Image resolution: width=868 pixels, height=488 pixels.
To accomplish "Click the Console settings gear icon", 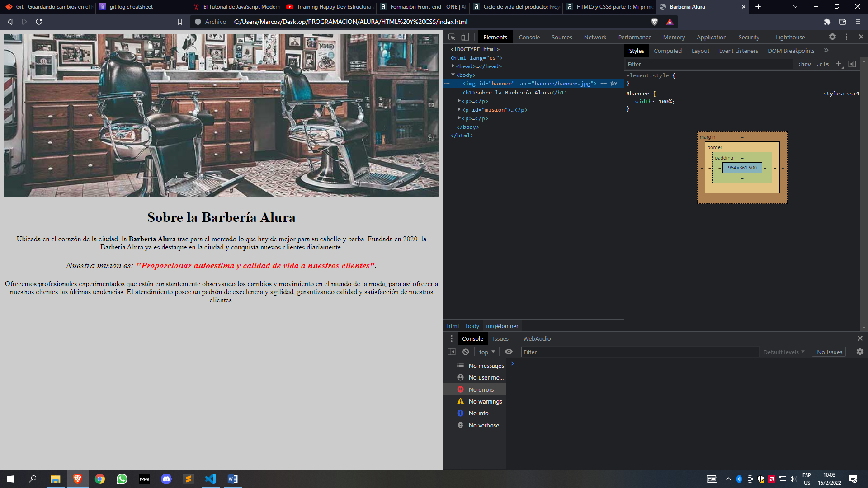I will (860, 352).
